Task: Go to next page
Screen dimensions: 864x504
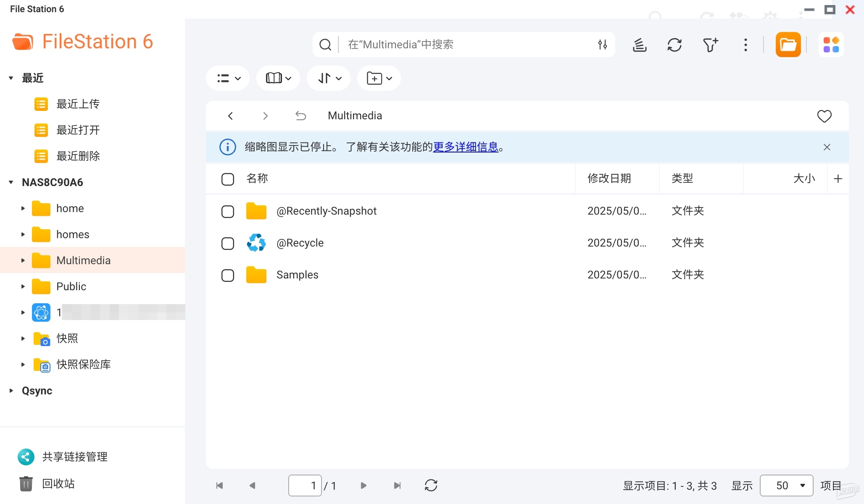Action: click(x=364, y=486)
